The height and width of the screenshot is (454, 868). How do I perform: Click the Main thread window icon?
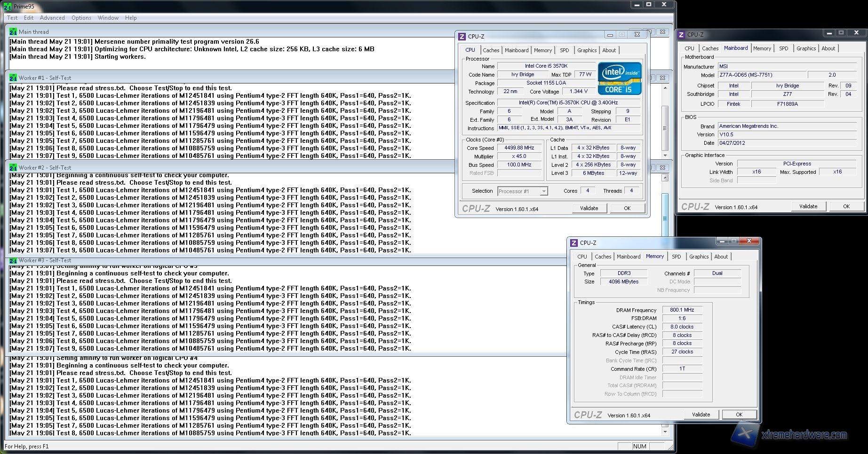pyautogui.click(x=13, y=32)
